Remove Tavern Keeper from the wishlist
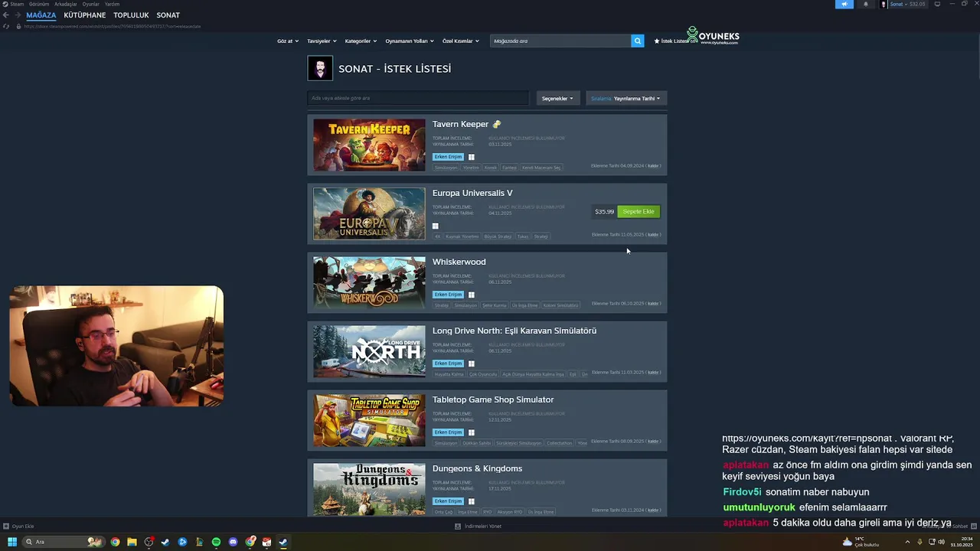This screenshot has width=980, height=551. click(653, 165)
